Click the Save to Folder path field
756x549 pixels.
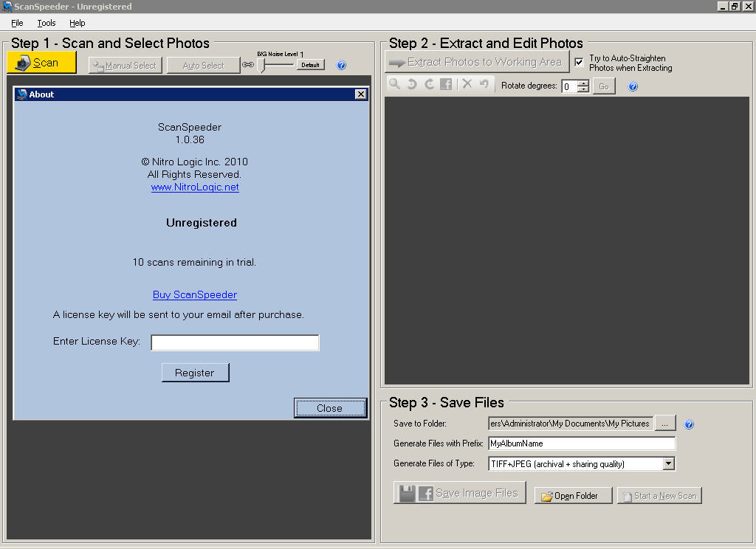pos(571,424)
